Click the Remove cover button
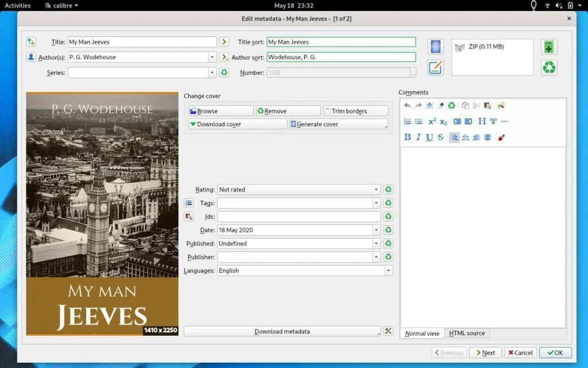 (288, 111)
